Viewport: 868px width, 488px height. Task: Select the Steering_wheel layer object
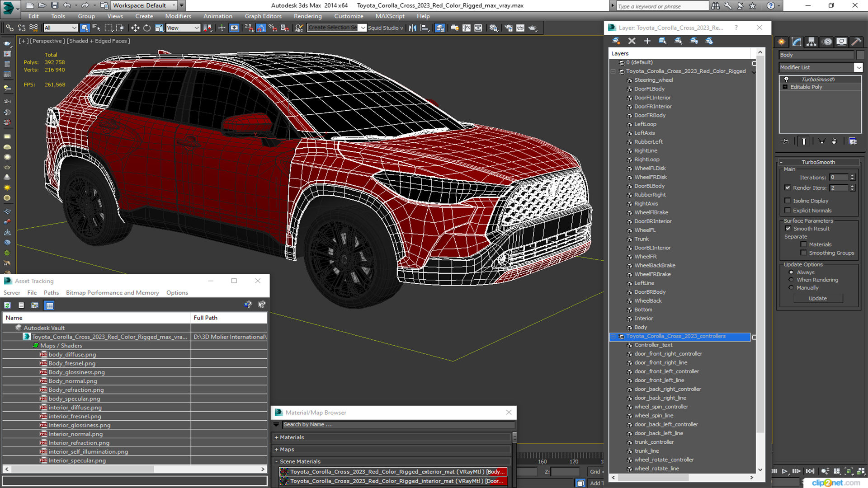tap(653, 80)
